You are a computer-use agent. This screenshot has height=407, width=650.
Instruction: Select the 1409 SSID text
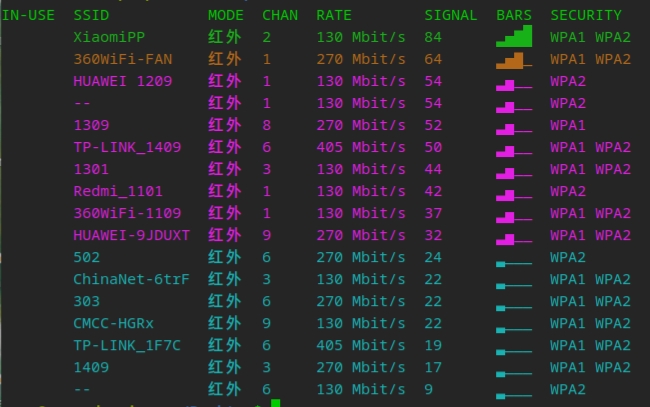pyautogui.click(x=91, y=367)
